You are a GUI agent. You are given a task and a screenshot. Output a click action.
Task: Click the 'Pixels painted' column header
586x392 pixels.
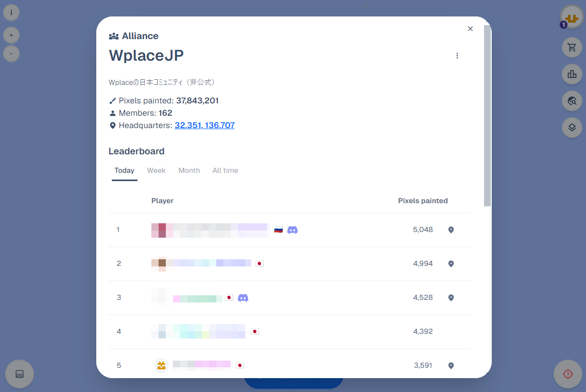423,201
